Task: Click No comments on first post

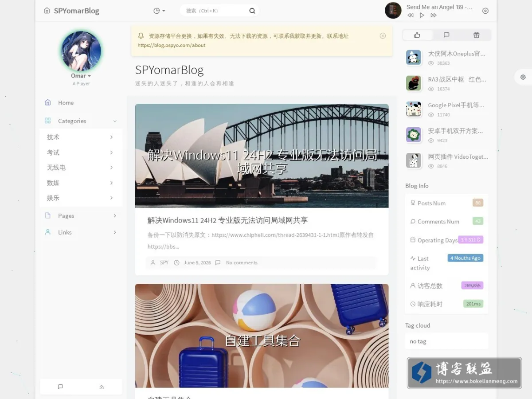Action: tap(242, 262)
